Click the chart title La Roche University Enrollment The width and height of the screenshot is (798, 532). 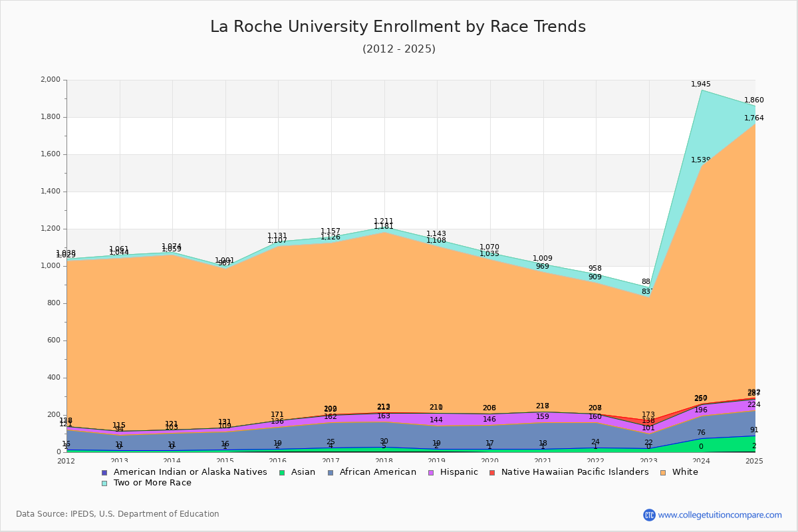click(x=398, y=27)
